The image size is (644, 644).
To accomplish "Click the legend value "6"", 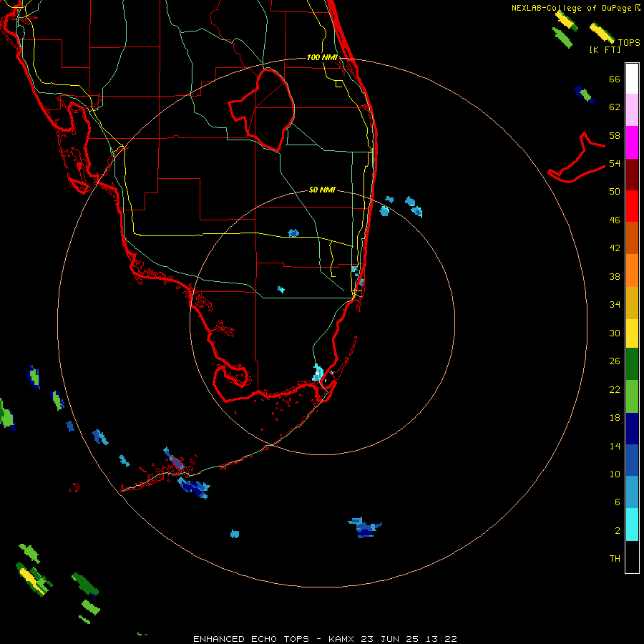I will click(x=618, y=502).
